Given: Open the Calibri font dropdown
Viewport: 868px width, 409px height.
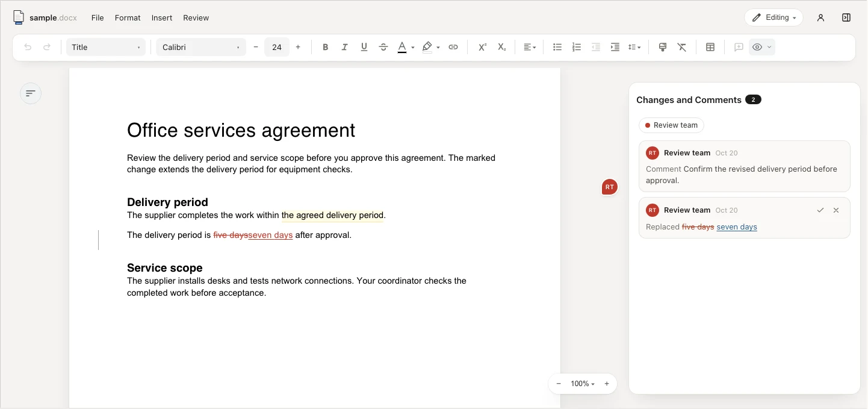Looking at the screenshot, I should pyautogui.click(x=201, y=47).
